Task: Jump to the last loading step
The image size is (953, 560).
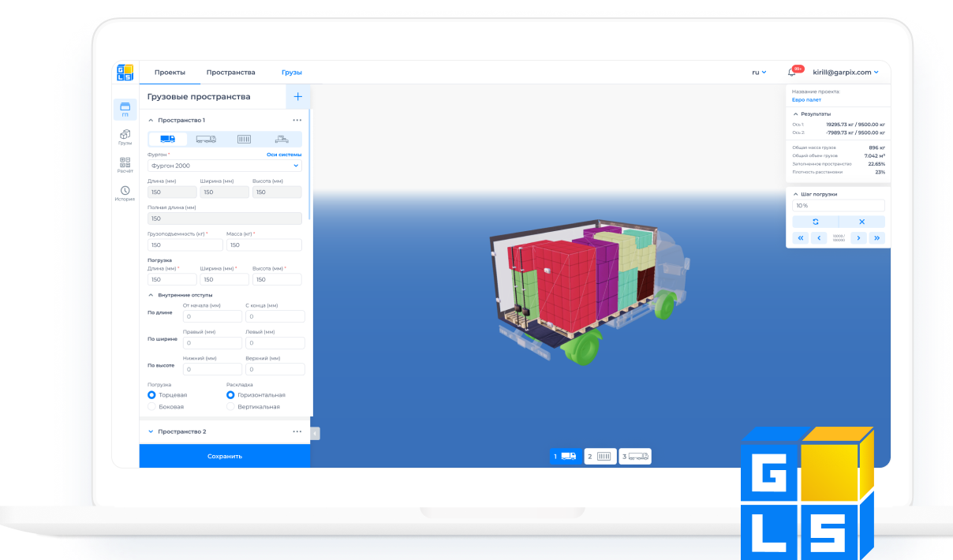Action: pyautogui.click(x=876, y=237)
